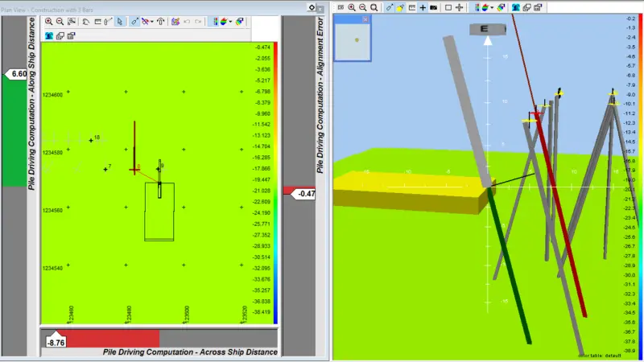Toggle the plus crosshair in 3D view toolbar
Screen dimensions: 644x362
click(423, 7)
